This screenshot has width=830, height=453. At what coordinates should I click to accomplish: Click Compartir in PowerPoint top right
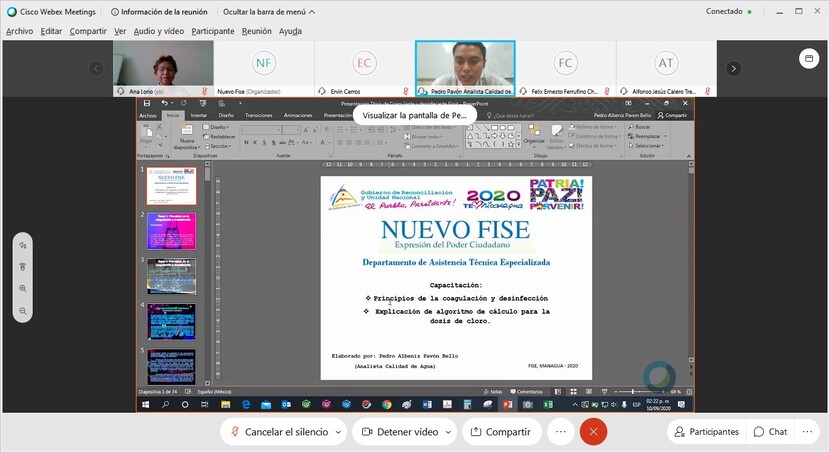coord(672,115)
